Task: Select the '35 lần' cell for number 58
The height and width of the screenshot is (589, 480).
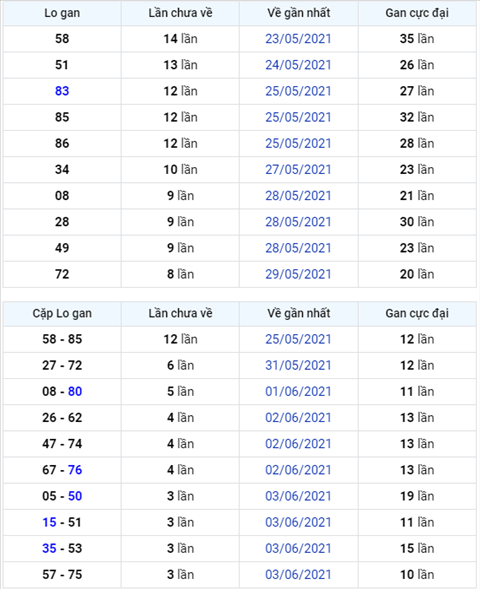Action: 417,39
